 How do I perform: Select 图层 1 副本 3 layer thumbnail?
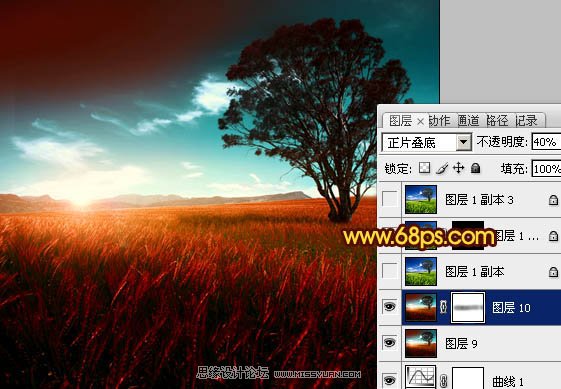[x=421, y=199]
